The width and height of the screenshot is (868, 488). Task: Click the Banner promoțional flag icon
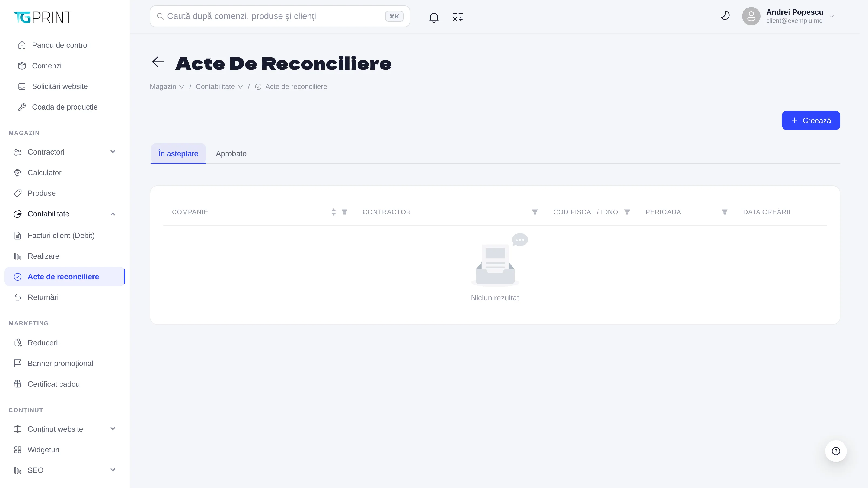click(x=18, y=363)
